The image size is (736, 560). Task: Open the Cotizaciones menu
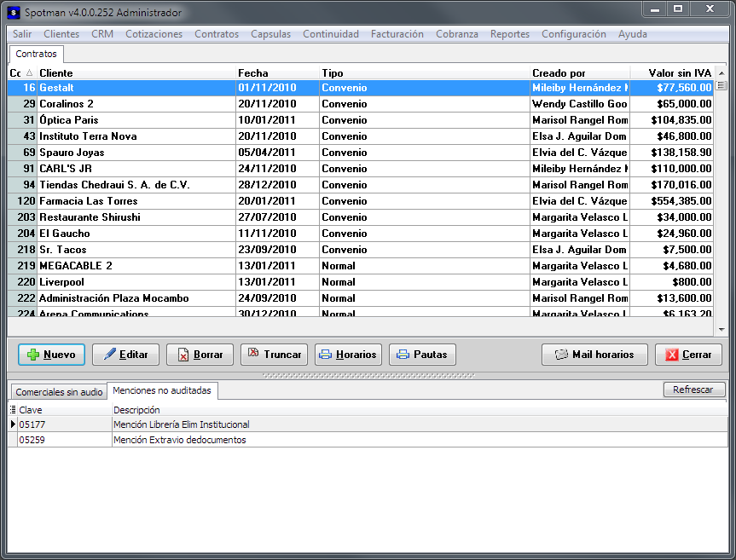point(154,34)
